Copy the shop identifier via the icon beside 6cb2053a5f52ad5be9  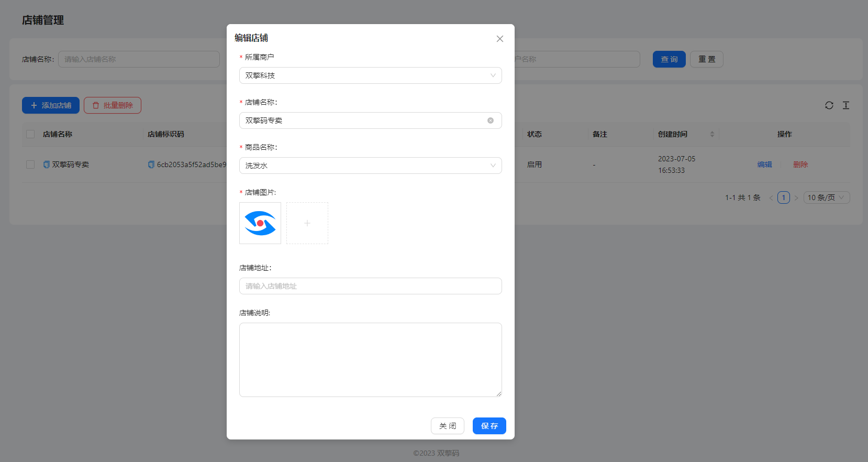[151, 164]
